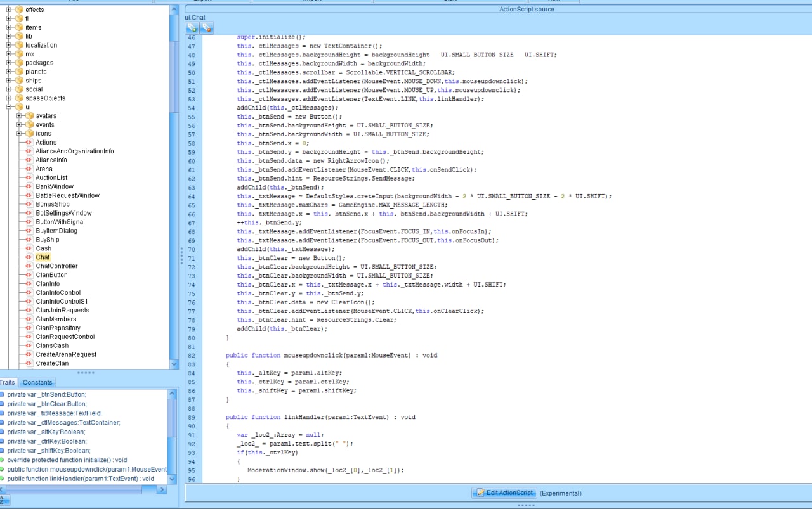Open the ClanJoinRequests class
Screen dimensions: 812x509
tap(63, 311)
